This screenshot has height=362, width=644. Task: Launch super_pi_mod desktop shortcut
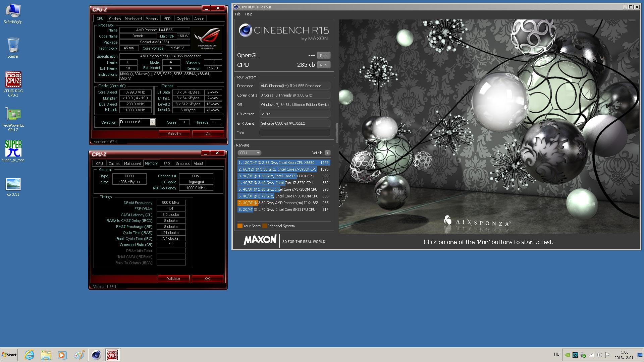coord(13,151)
